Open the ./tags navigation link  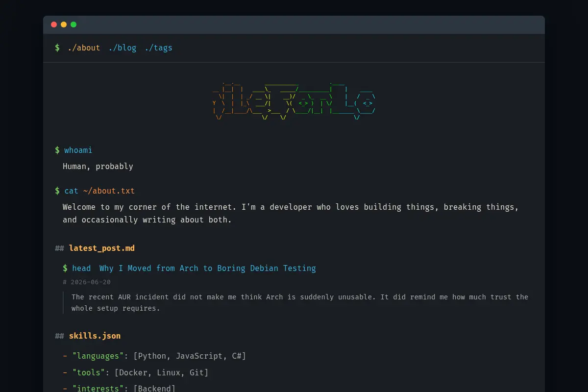[158, 48]
